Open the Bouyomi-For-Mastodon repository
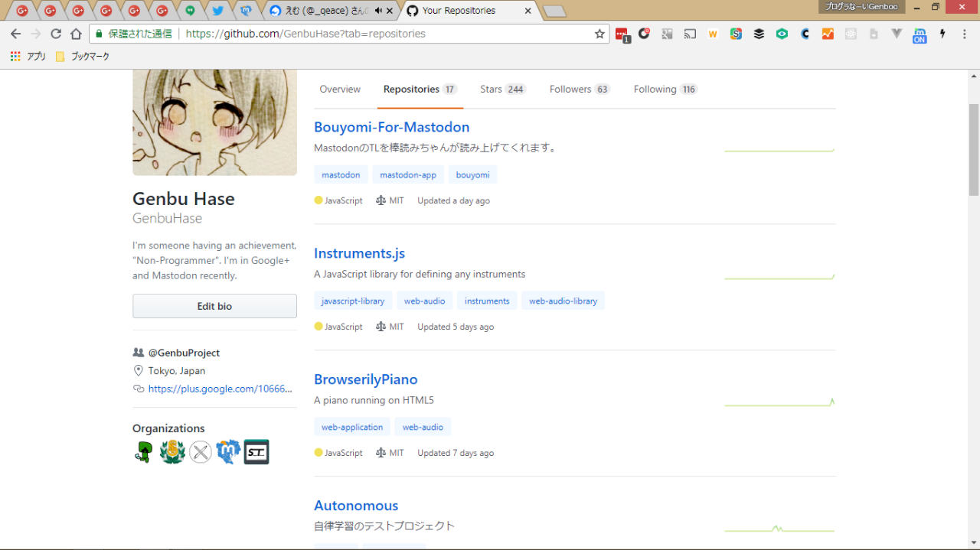 click(x=391, y=127)
